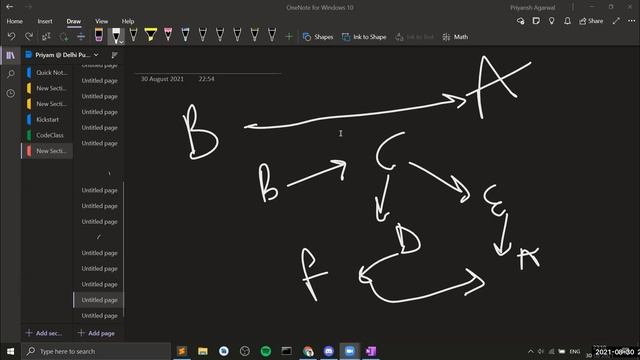
Task: Pick the light blue pen
Action: point(185,35)
